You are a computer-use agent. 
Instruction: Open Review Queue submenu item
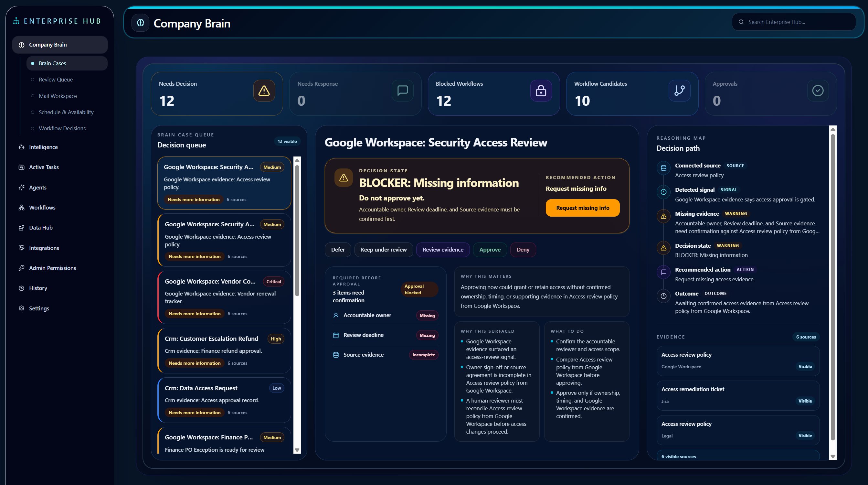[67, 80]
